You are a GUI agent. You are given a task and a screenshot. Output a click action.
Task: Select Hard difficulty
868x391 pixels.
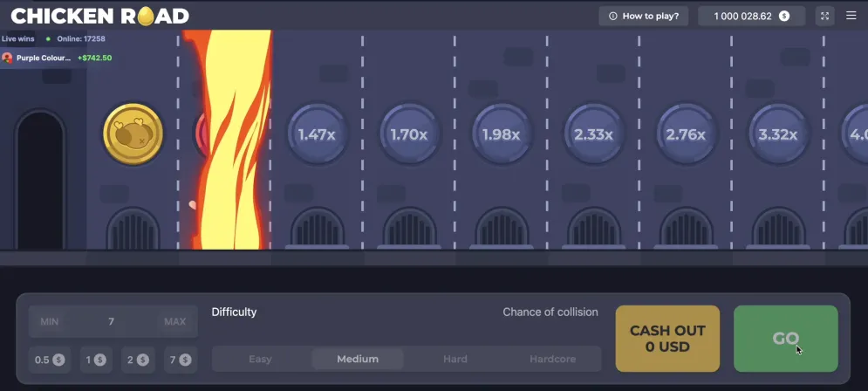pyautogui.click(x=455, y=359)
